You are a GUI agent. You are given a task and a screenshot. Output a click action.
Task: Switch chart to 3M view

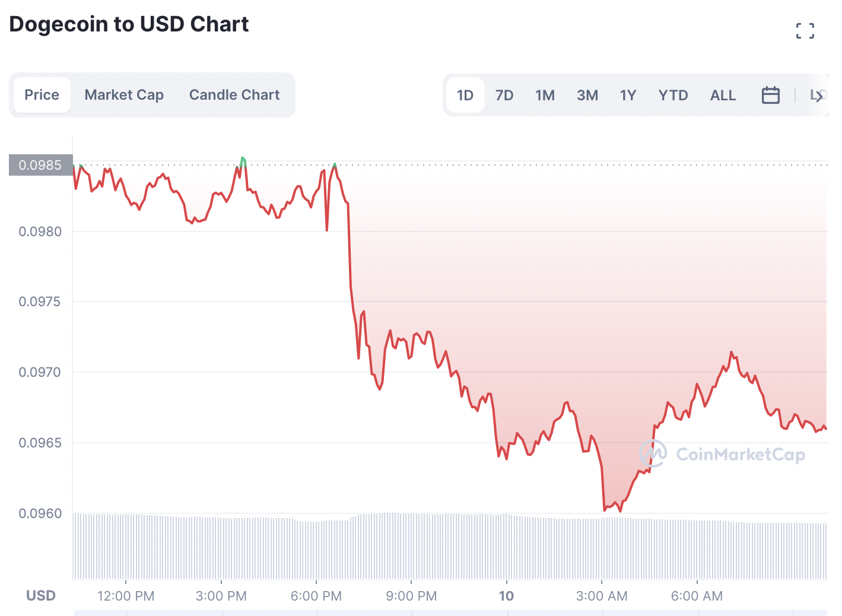[x=587, y=94]
